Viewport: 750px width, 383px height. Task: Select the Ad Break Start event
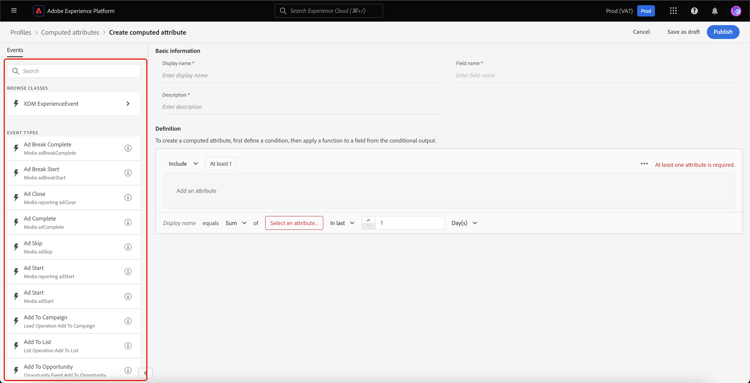coord(74,173)
